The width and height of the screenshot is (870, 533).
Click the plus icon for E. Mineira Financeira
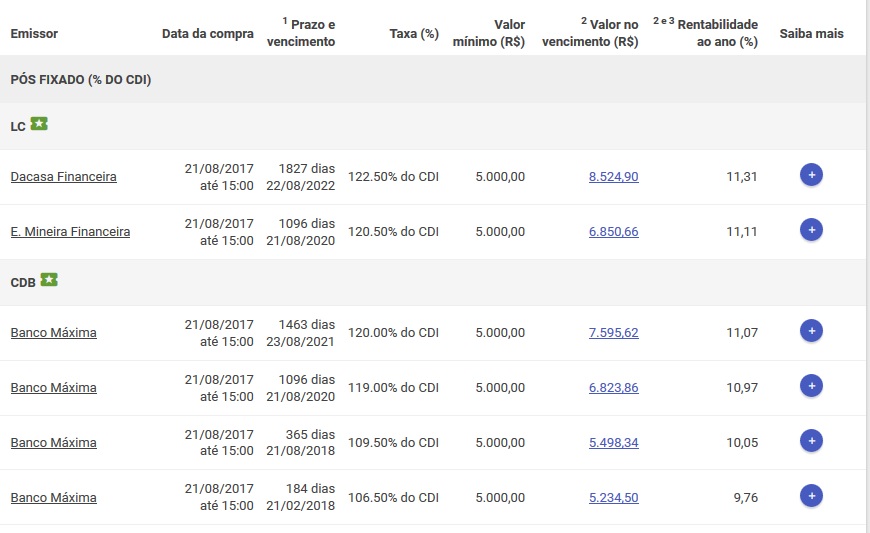pos(811,231)
